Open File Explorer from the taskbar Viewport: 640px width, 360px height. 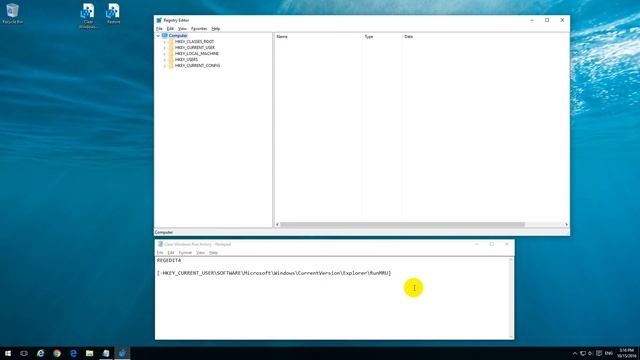point(89,353)
